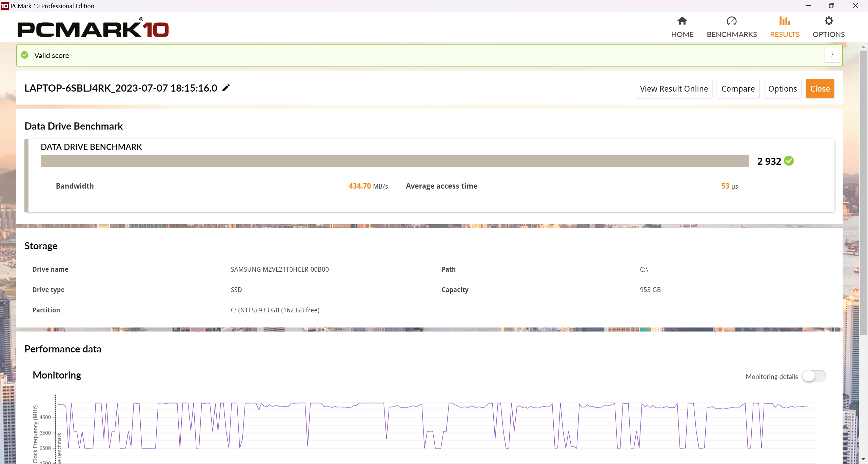Screen dimensions: 868x464
Task: Click the bandwidth value 434.70 MB/s
Action: 368,186
